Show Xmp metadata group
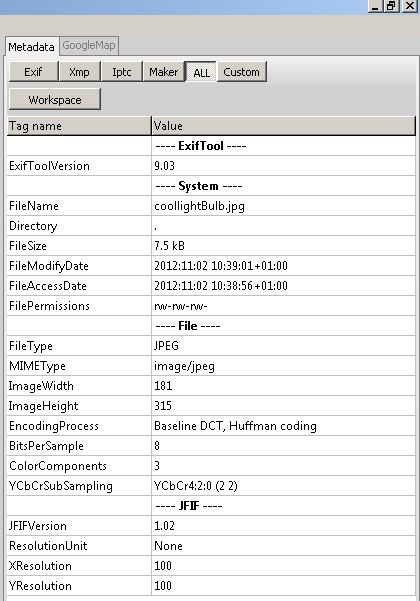Viewport: 420px width, 601px height. point(79,72)
